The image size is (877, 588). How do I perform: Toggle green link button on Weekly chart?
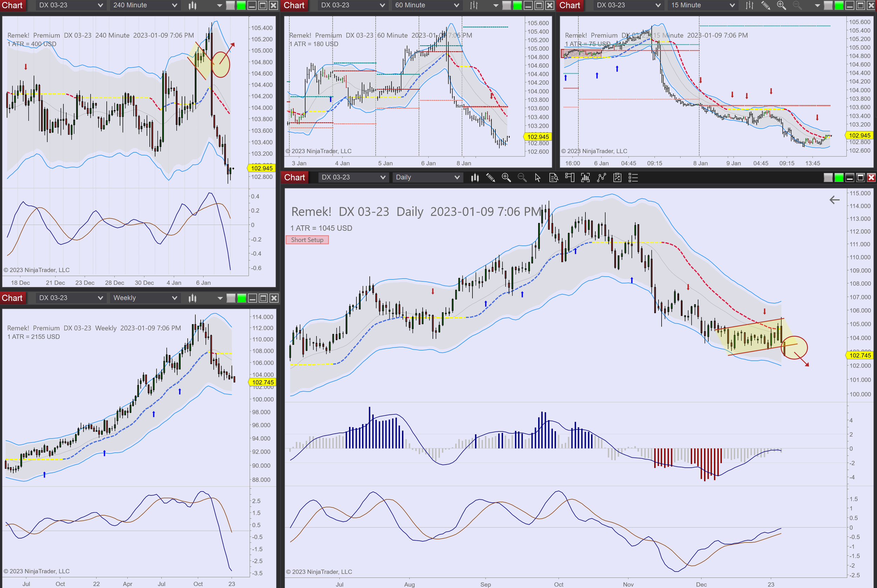[x=242, y=298]
